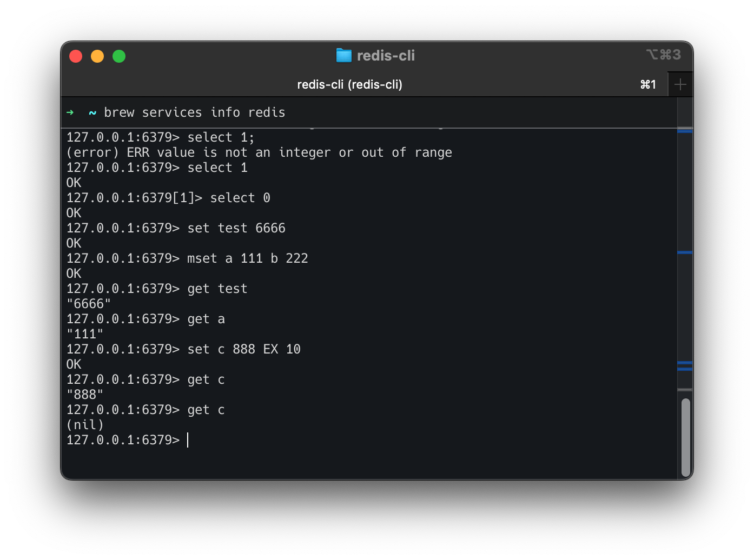Image resolution: width=754 pixels, height=560 pixels.
Task: Select the redis-cli (redis-cli) tab
Action: click(349, 84)
